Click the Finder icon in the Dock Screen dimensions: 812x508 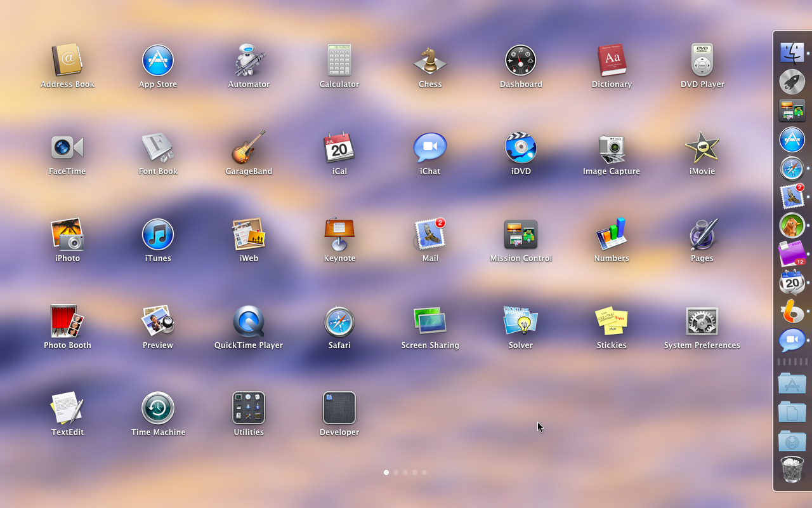click(792, 53)
